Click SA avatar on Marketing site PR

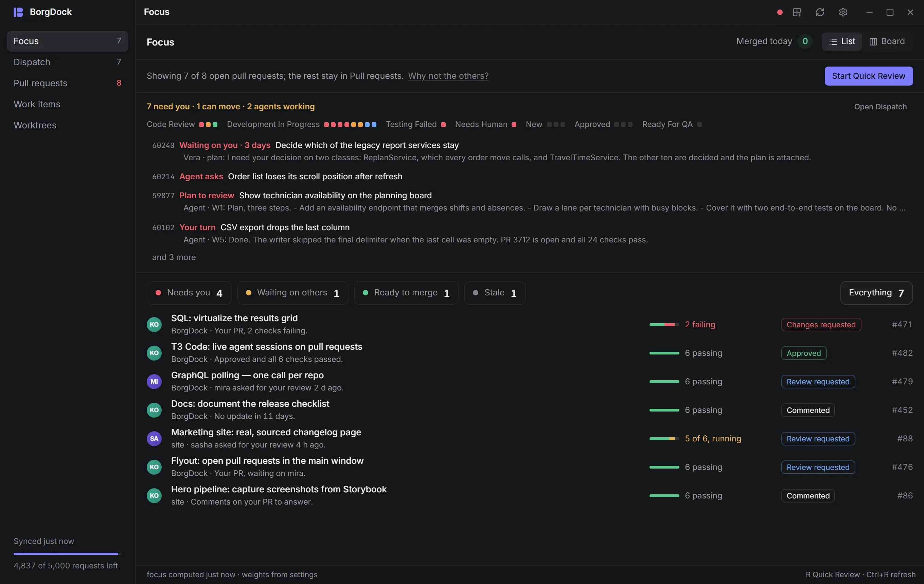154,439
